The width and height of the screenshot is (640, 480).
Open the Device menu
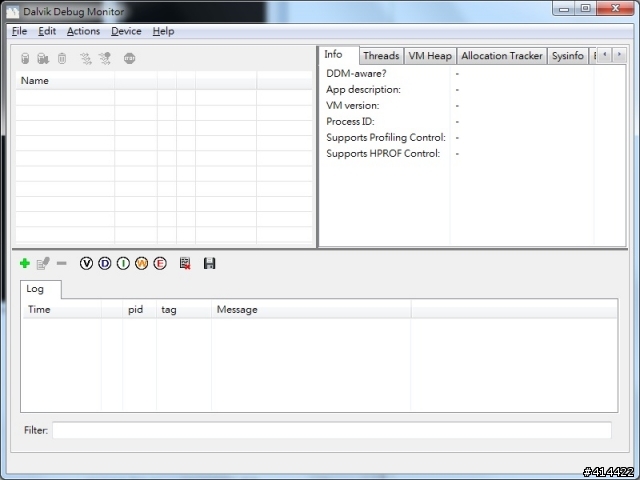[x=126, y=31]
